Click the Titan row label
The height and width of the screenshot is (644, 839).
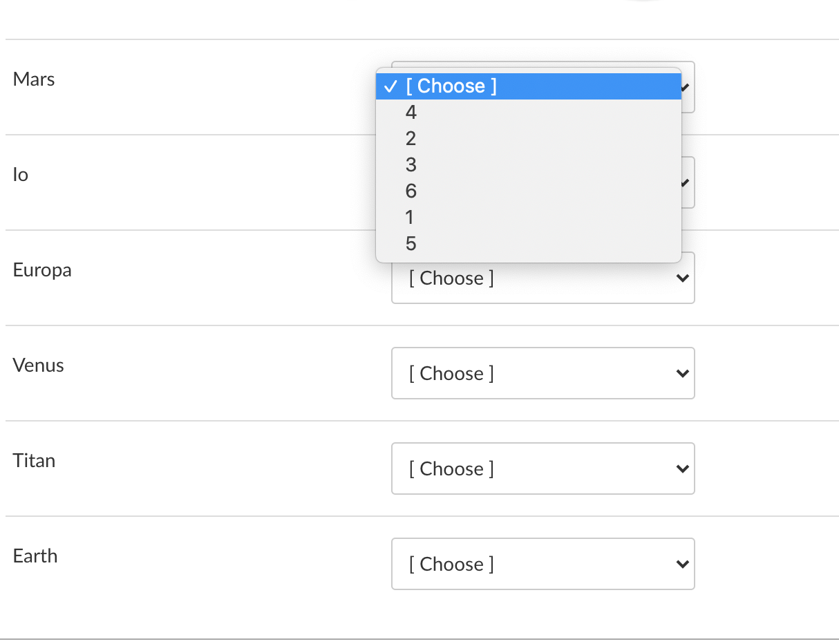point(34,461)
